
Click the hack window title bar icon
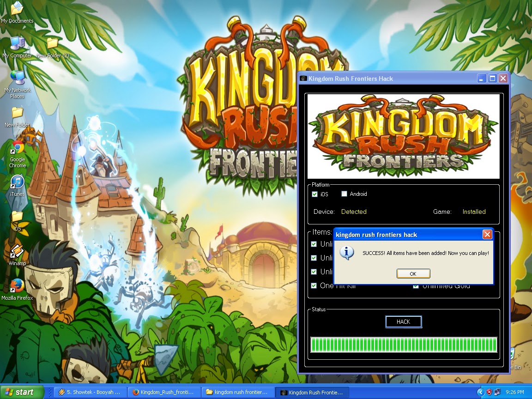pyautogui.click(x=303, y=79)
